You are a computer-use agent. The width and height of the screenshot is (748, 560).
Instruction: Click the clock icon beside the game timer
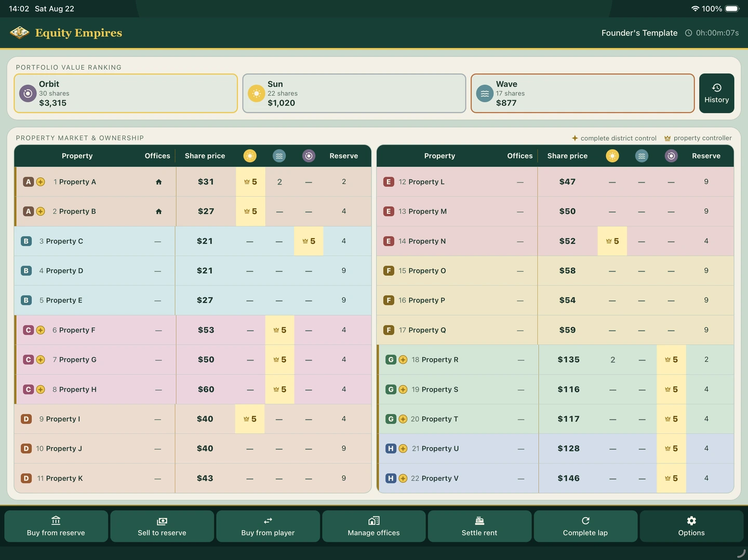click(x=689, y=33)
